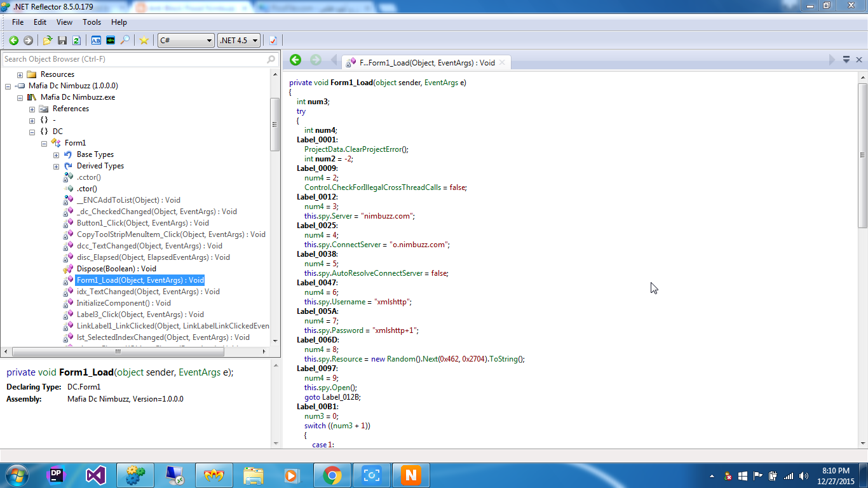This screenshot has width=868, height=488.
Task: Open Visual Studio from the taskbar
Action: tap(96, 475)
